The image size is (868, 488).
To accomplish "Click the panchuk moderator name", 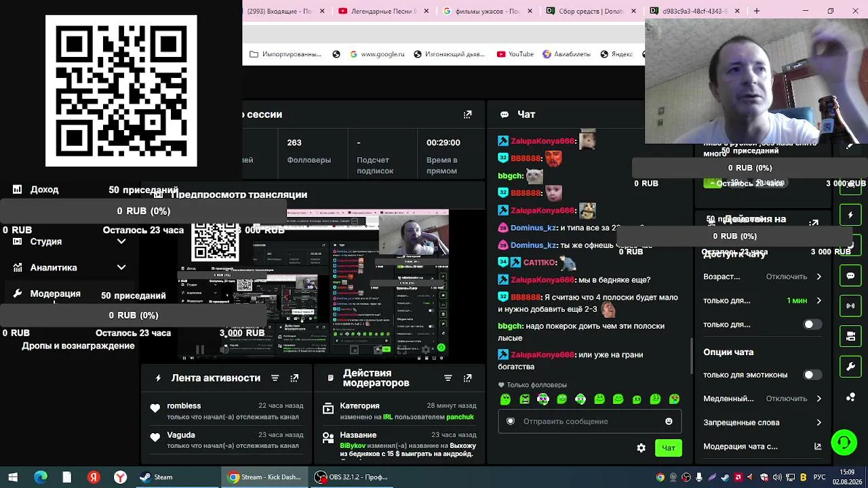I will [x=460, y=417].
